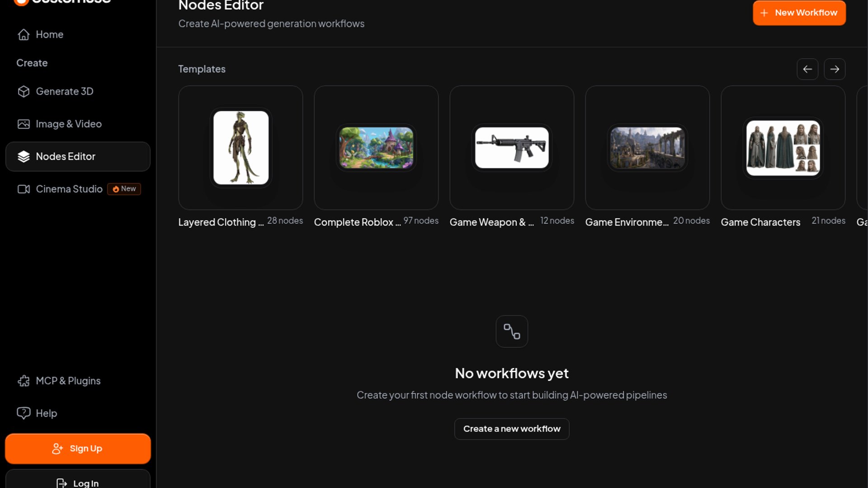This screenshot has width=868, height=488.
Task: Click the Generate 3D cube icon
Action: [24, 92]
